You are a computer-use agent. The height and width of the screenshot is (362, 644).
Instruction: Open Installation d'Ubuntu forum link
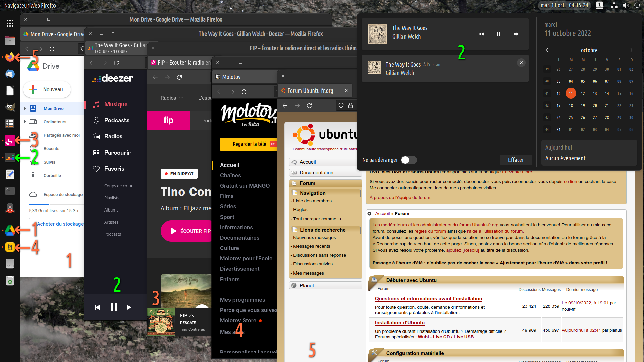[399, 323]
